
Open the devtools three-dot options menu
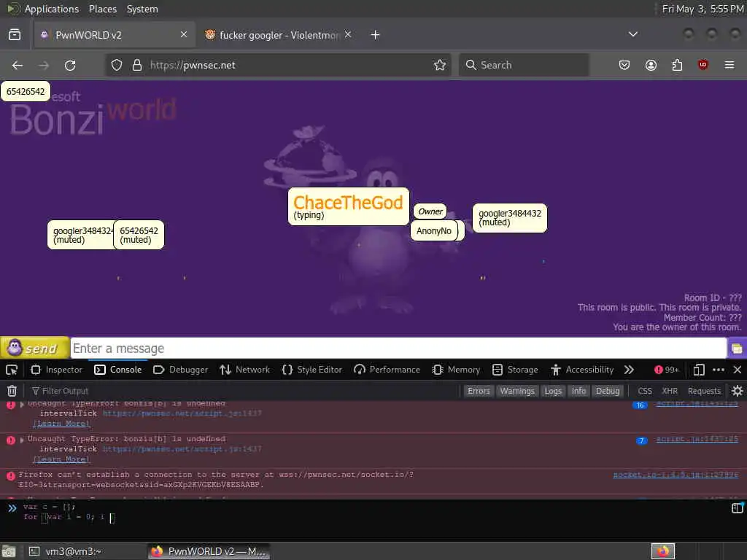point(719,370)
